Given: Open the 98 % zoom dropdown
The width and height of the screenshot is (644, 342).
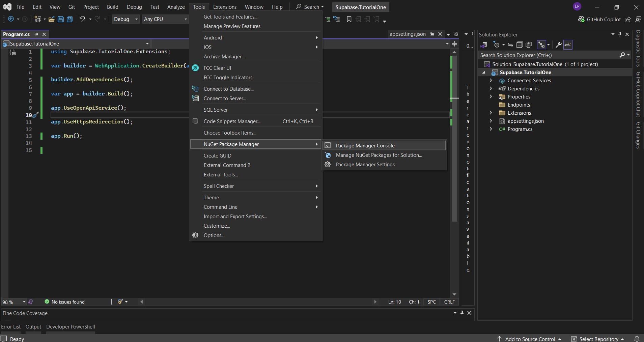Looking at the screenshot, I should tap(14, 302).
